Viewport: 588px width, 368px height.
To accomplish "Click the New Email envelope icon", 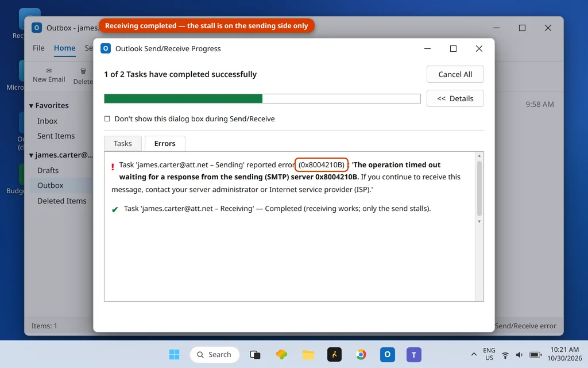I will pyautogui.click(x=49, y=71).
